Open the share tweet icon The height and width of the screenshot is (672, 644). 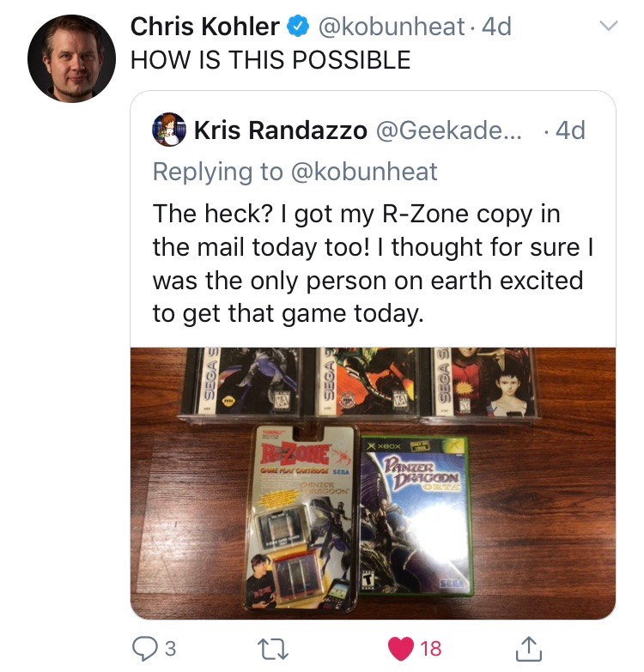[529, 649]
